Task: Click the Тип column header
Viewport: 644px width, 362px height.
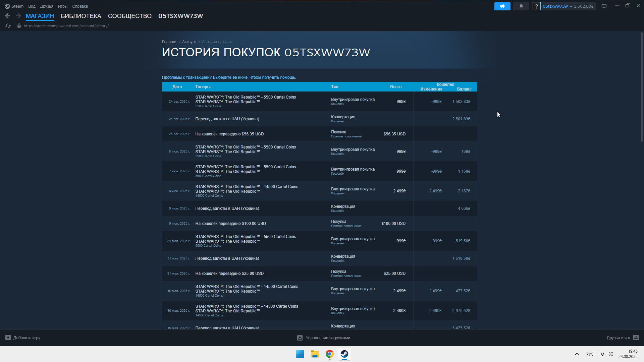Action: coord(335,87)
